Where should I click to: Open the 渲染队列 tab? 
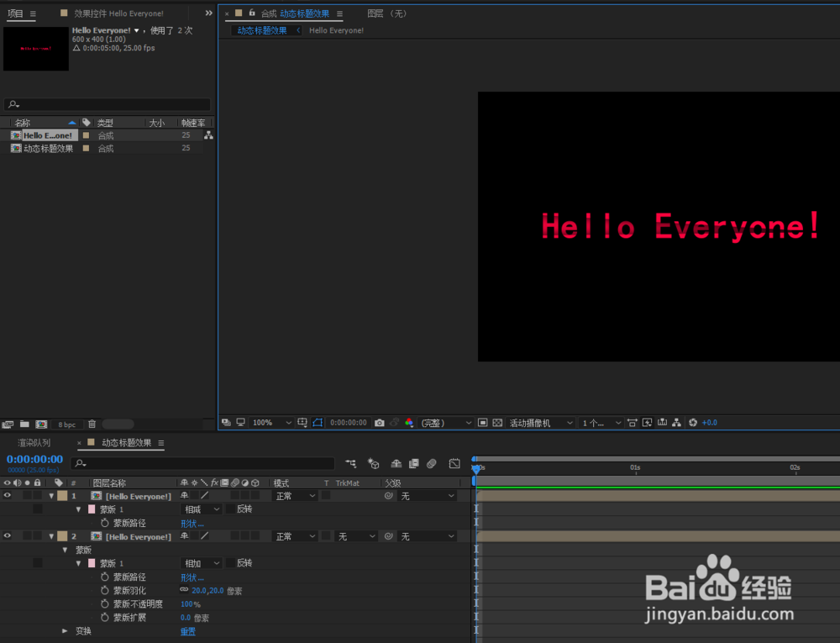pos(34,443)
